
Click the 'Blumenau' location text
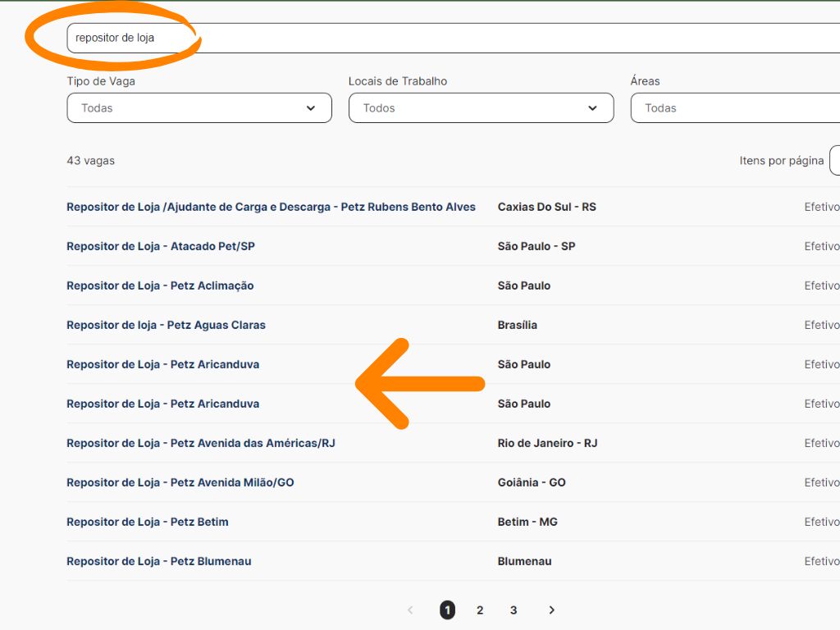[524, 561]
